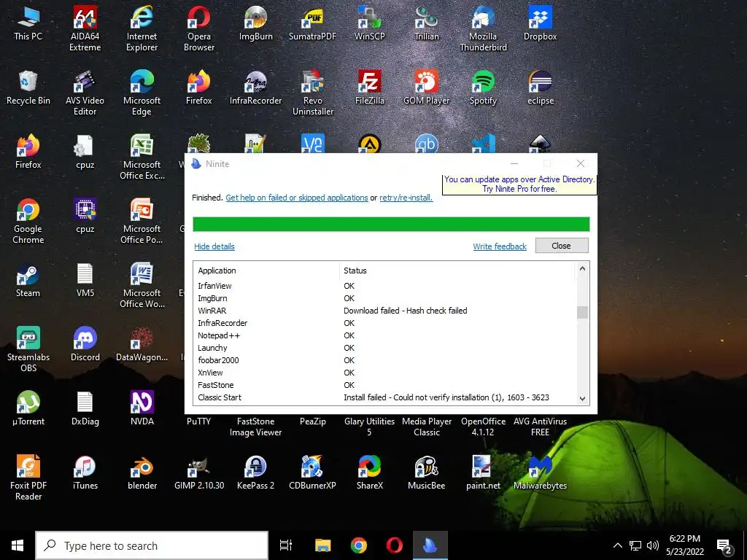Select the ImgBurn desktop shortcut
Screen dimensions: 747x560
256,23
